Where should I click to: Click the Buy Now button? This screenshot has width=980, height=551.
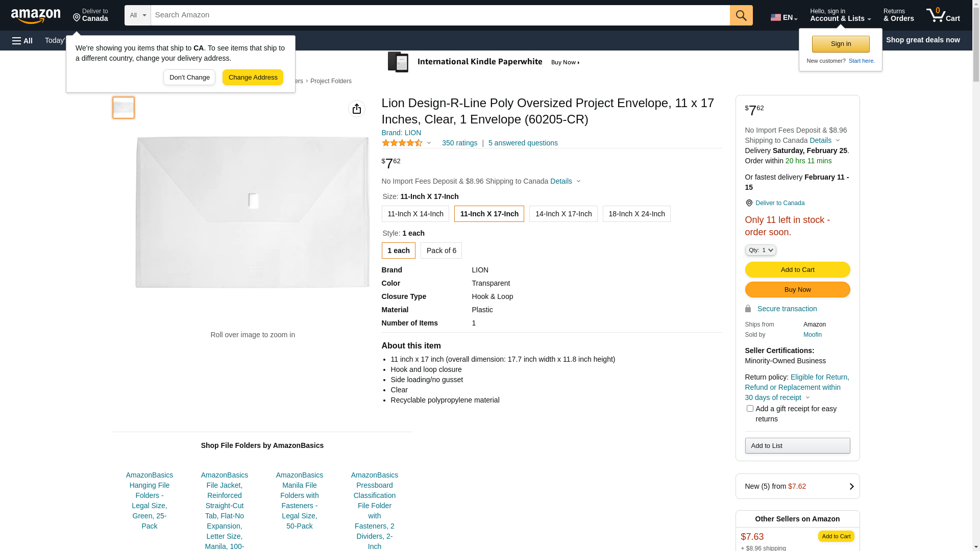pos(797,290)
